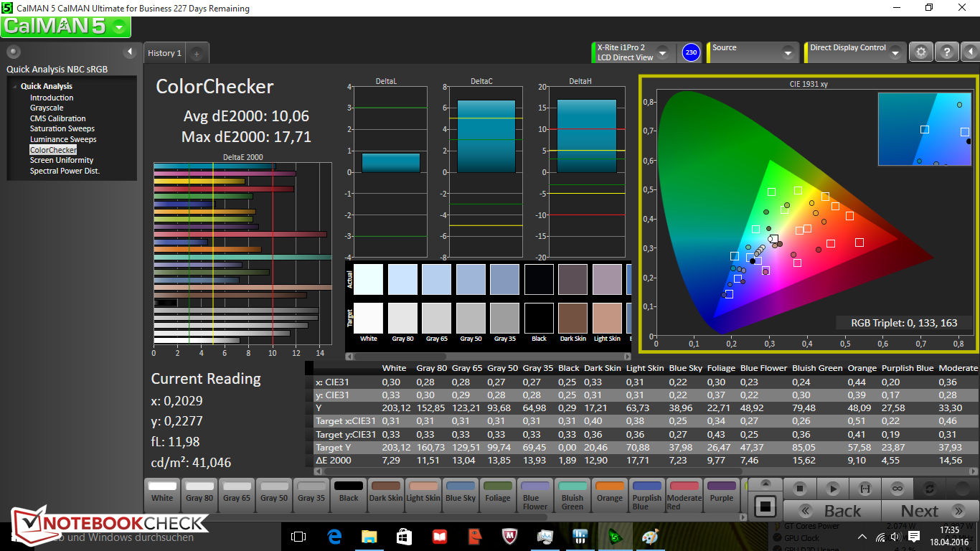980x551 pixels.
Task: Open Microsoft Edge from the taskbar
Action: pos(334,537)
